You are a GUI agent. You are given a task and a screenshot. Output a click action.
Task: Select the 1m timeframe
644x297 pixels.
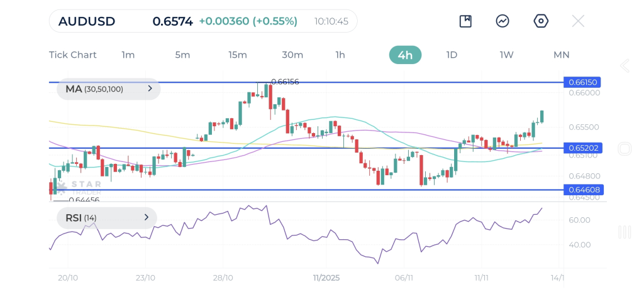click(x=128, y=55)
